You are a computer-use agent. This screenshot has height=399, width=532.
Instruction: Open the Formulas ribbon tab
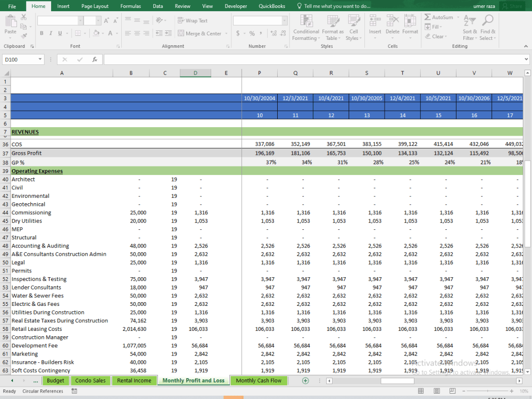(x=131, y=6)
